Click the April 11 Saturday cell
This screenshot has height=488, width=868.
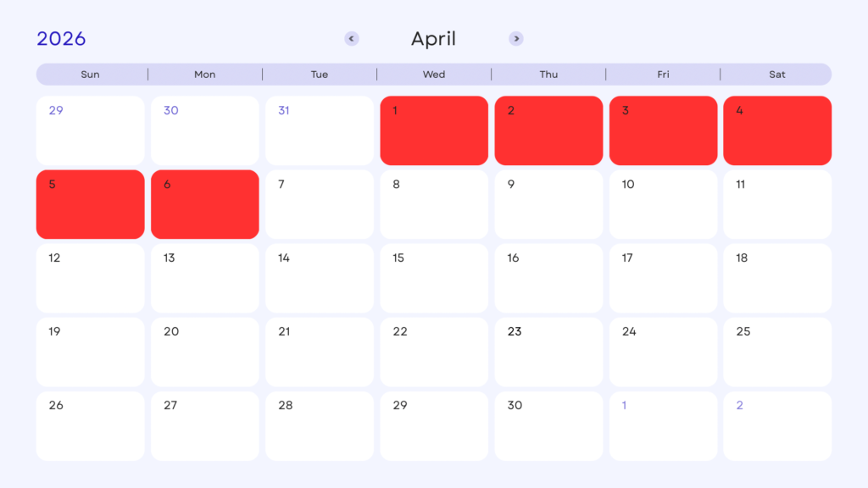pos(777,204)
